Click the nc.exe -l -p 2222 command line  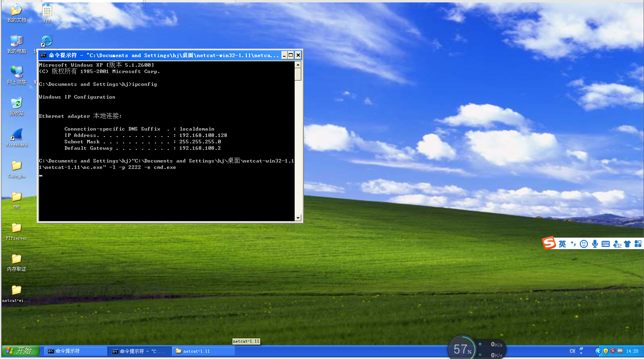(x=167, y=164)
